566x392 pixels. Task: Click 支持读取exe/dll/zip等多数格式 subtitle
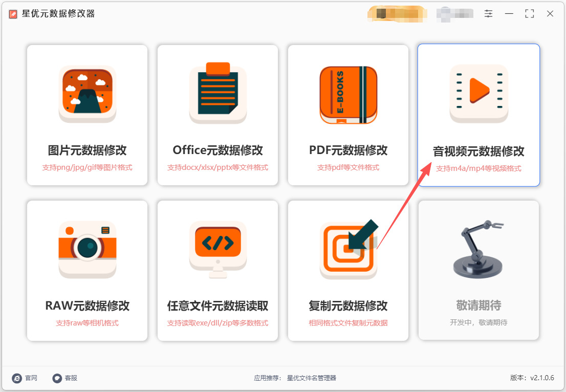click(217, 323)
